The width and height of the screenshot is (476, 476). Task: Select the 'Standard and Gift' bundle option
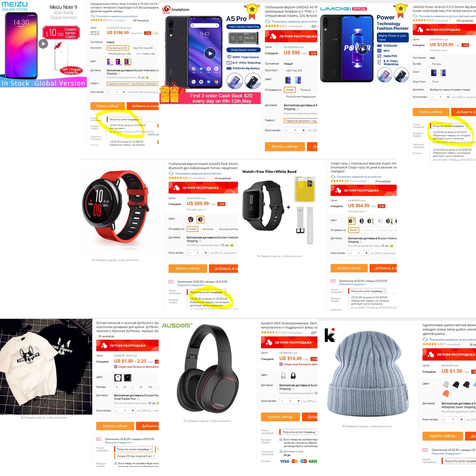(118, 48)
